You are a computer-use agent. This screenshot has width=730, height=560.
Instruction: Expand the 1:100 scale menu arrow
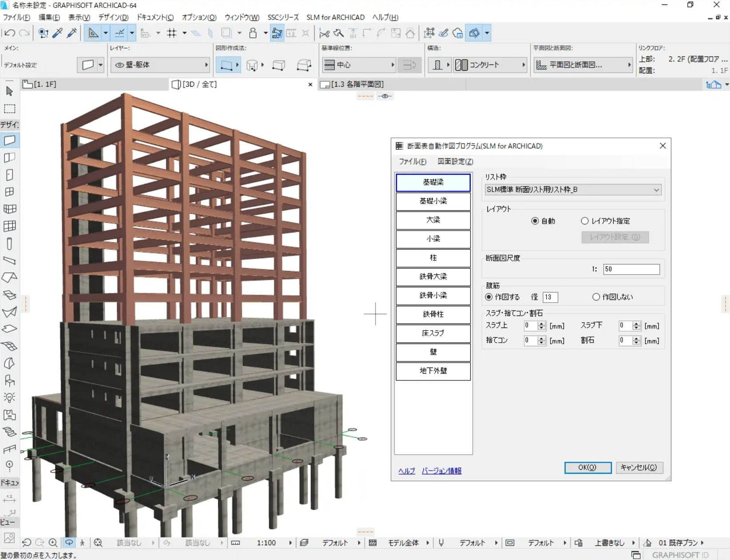click(291, 543)
